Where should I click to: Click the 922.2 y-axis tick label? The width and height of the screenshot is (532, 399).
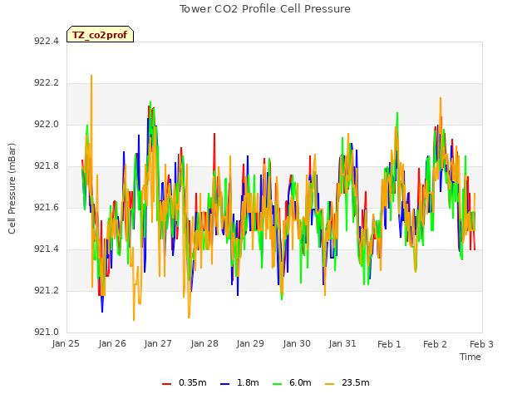(47, 83)
